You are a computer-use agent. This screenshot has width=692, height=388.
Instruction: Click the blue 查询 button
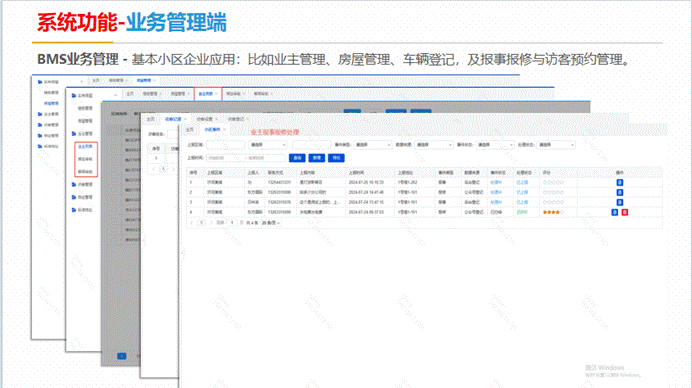pyautogui.click(x=297, y=158)
